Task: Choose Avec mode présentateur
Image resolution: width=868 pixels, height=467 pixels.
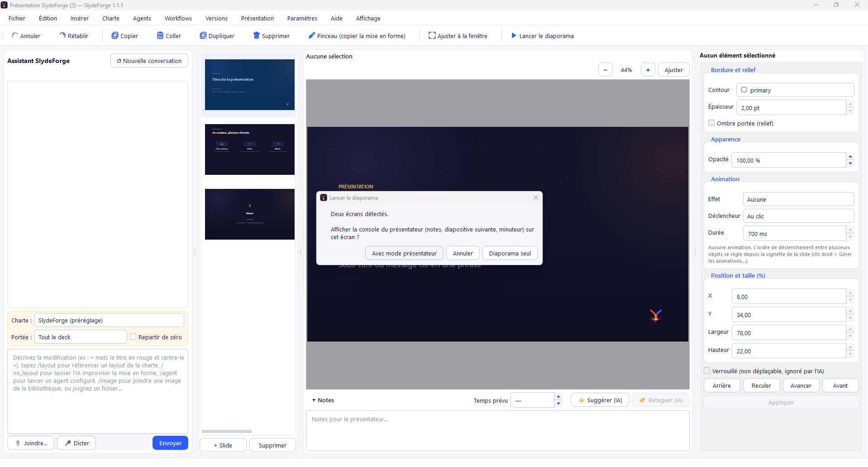Action: tap(404, 253)
